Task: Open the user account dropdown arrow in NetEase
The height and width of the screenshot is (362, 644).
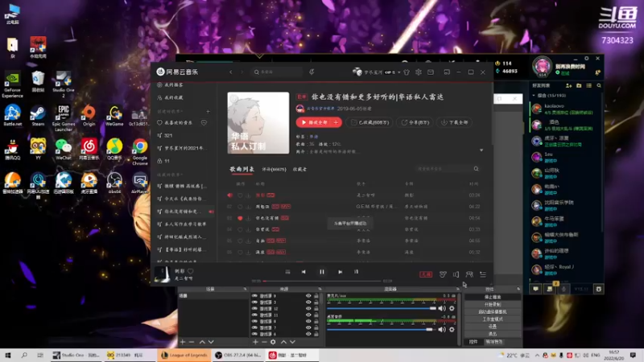Action: click(x=398, y=72)
